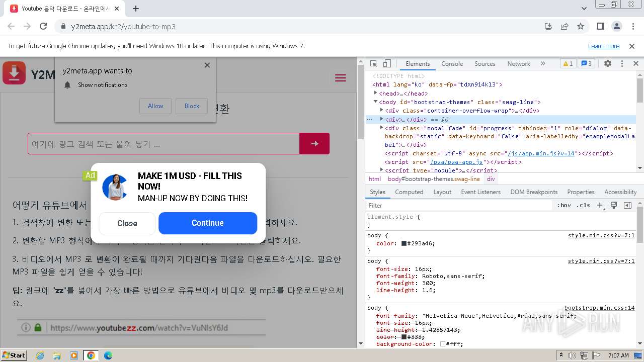Viewport: 644px width, 362px height.
Task: Open the DOM Breakpoints tab
Action: click(534, 192)
